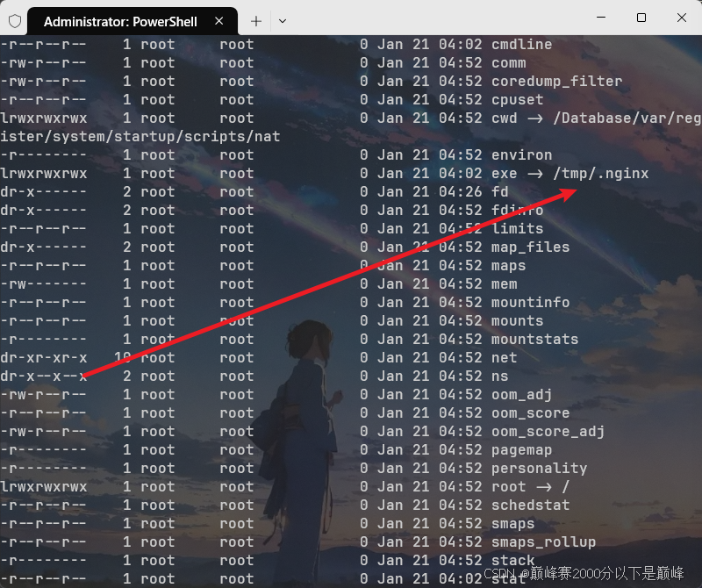The width and height of the screenshot is (702, 588).
Task: Click the filename maps
Action: click(x=509, y=266)
